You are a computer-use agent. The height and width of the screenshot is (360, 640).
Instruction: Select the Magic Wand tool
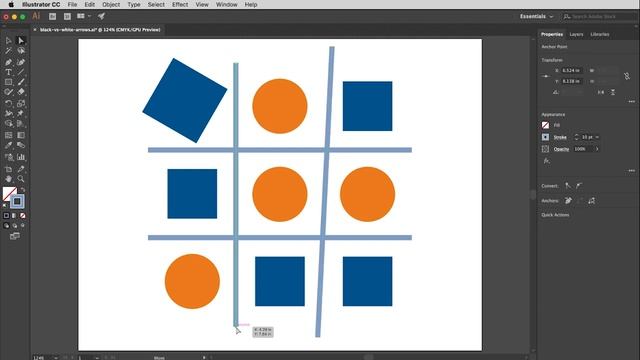(9, 51)
